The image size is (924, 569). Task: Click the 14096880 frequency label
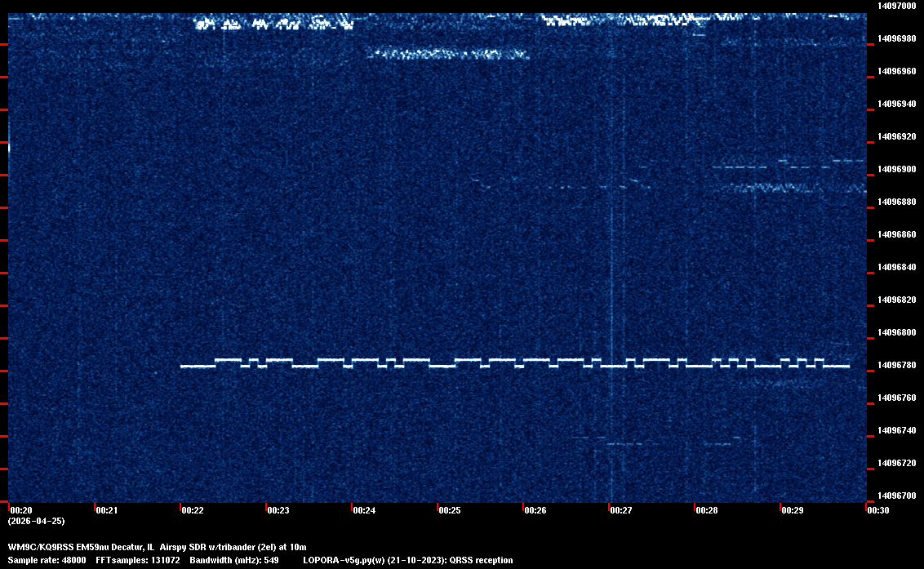point(897,202)
